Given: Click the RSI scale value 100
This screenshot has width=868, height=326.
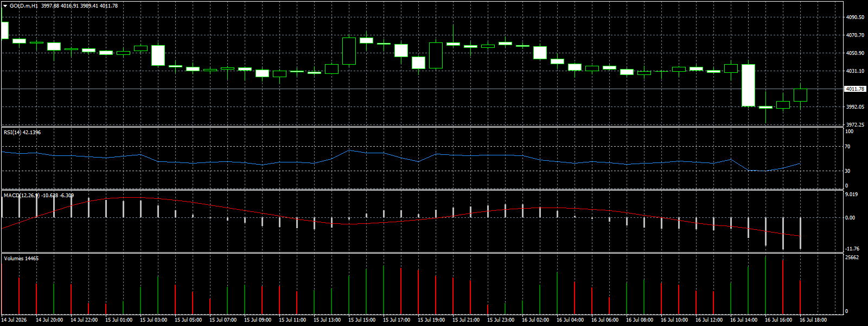Looking at the screenshot, I should point(850,131).
